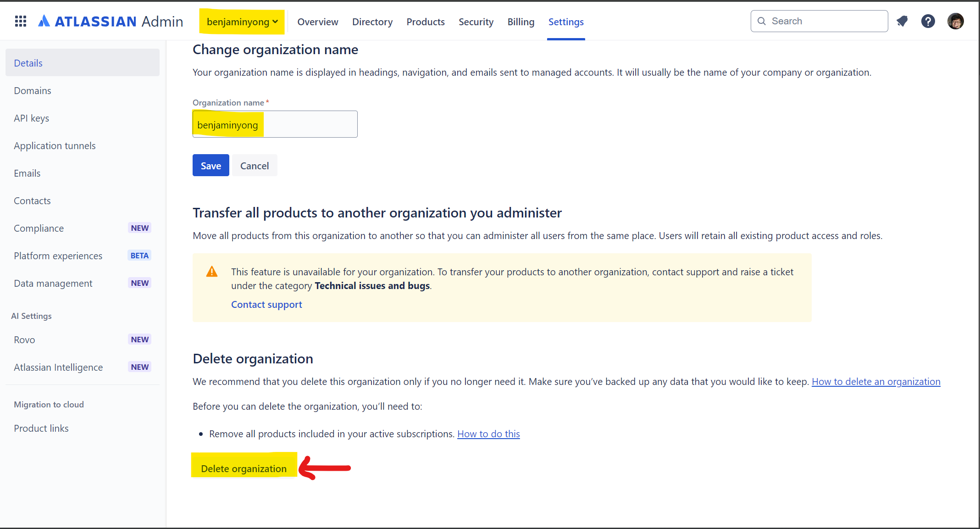Open the help question mark icon
The image size is (980, 529).
point(928,21)
